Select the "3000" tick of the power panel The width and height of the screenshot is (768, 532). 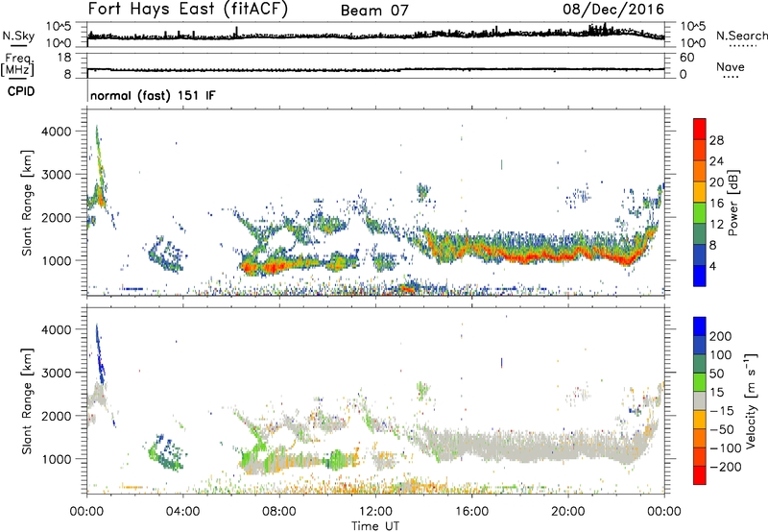56,175
